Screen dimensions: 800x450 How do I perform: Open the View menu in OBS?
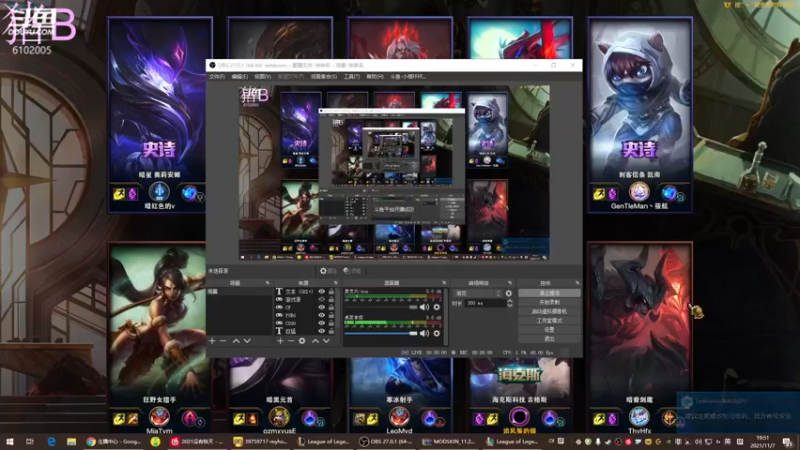pos(263,77)
